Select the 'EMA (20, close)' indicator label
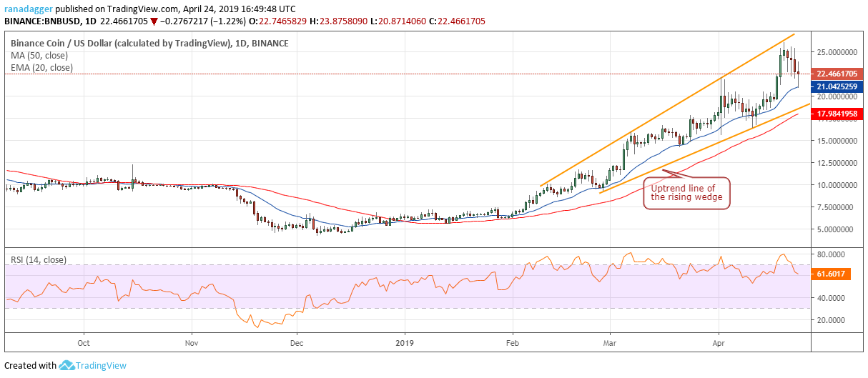This screenshot has height=378, width=868. click(41, 68)
